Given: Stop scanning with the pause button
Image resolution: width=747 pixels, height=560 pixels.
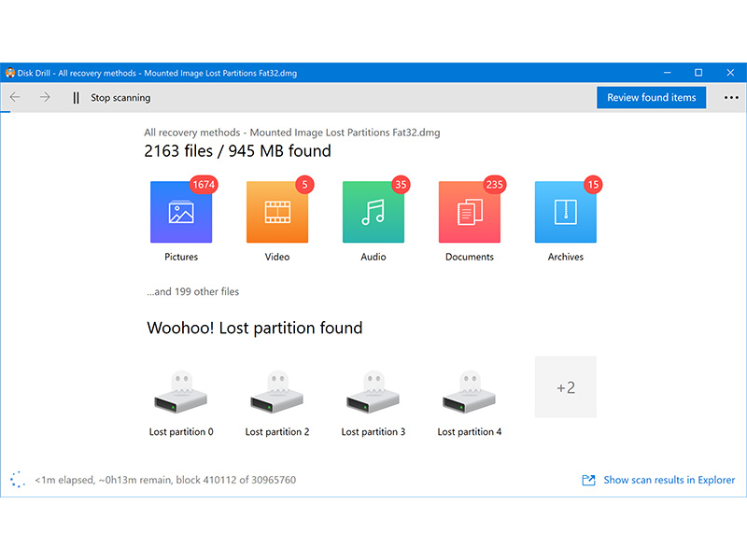Looking at the screenshot, I should point(77,98).
